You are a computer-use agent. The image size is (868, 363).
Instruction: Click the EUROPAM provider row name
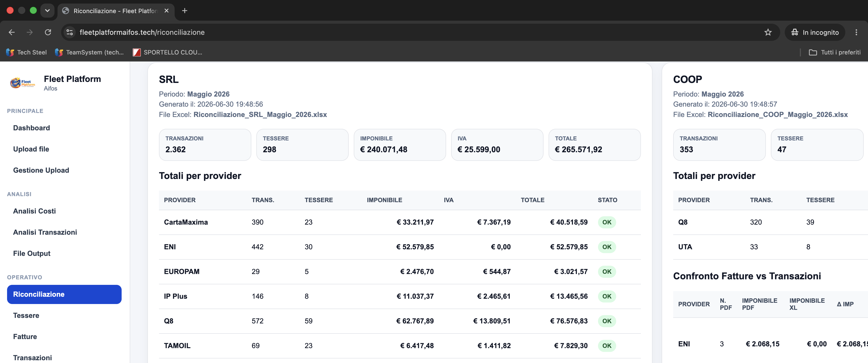pos(182,272)
